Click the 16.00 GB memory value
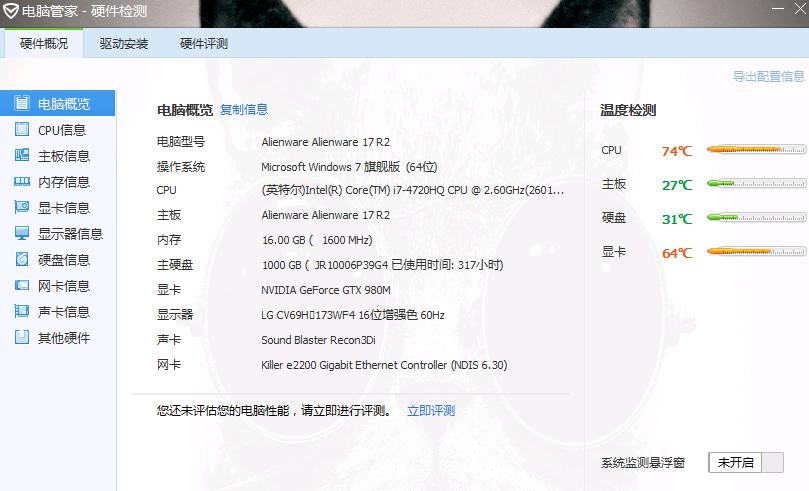Viewport: 809px width, 491px height. click(317, 240)
